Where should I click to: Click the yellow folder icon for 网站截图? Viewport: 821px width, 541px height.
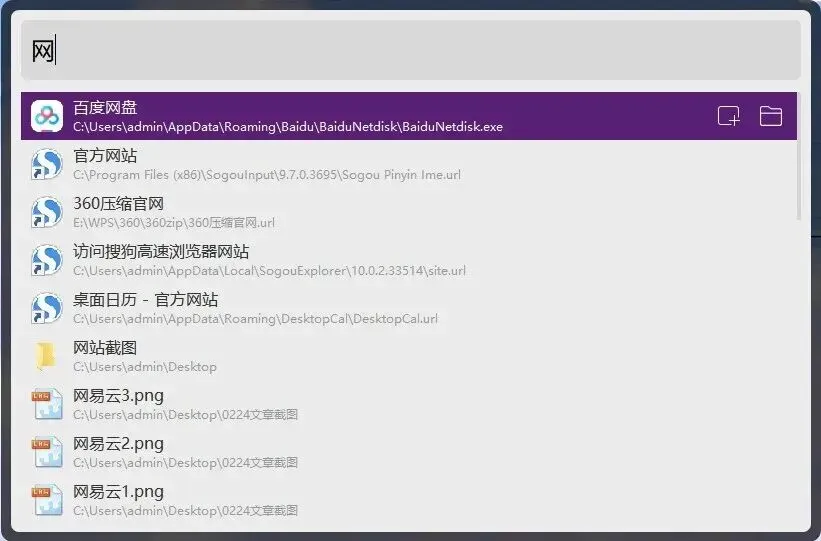coord(46,356)
